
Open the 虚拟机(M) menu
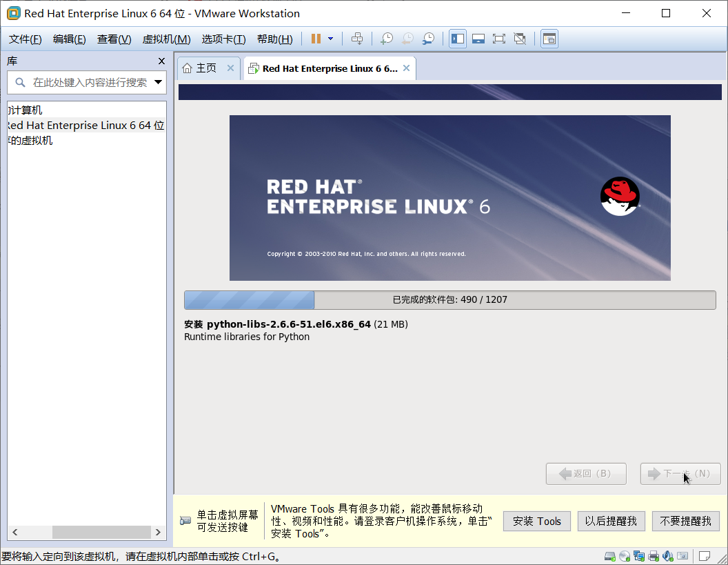point(166,39)
